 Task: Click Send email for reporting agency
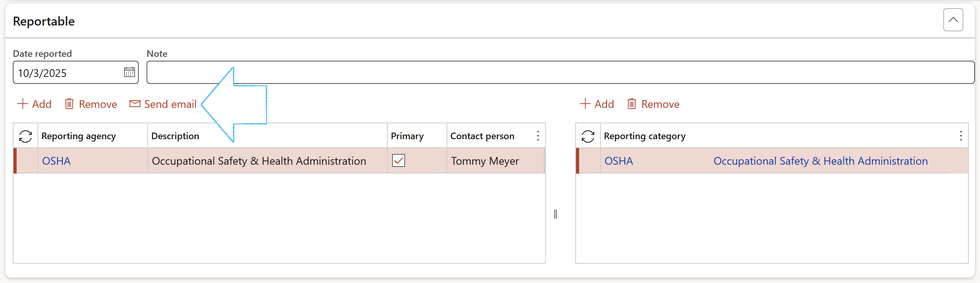[x=163, y=104]
